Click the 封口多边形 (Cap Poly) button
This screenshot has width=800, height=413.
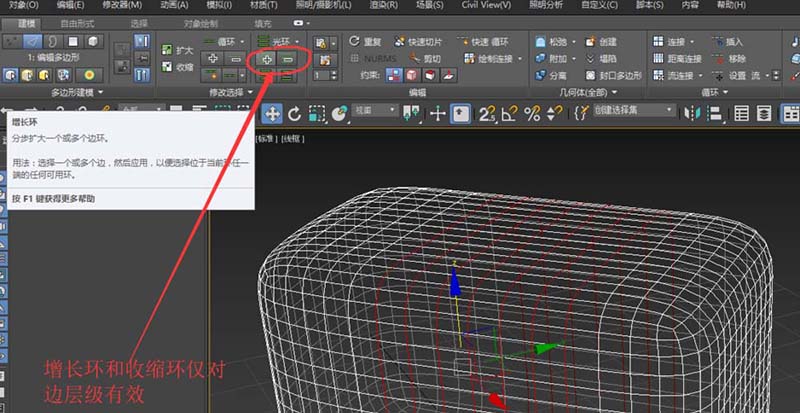pos(613,76)
